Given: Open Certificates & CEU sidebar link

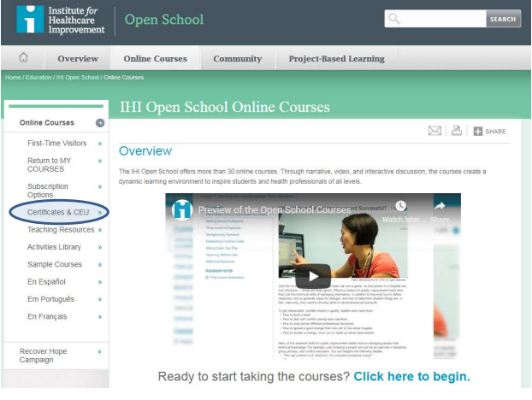Looking at the screenshot, I should pyautogui.click(x=58, y=212).
